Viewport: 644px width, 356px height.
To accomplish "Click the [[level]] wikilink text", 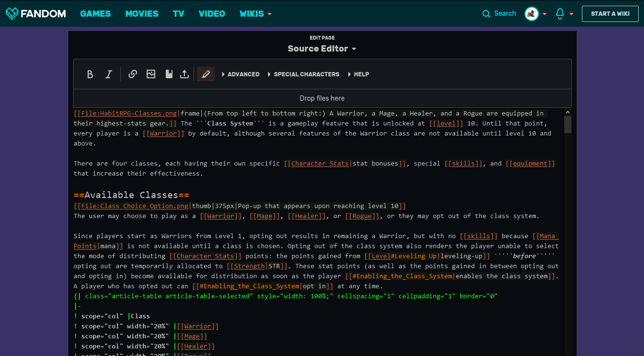I will 446,124.
